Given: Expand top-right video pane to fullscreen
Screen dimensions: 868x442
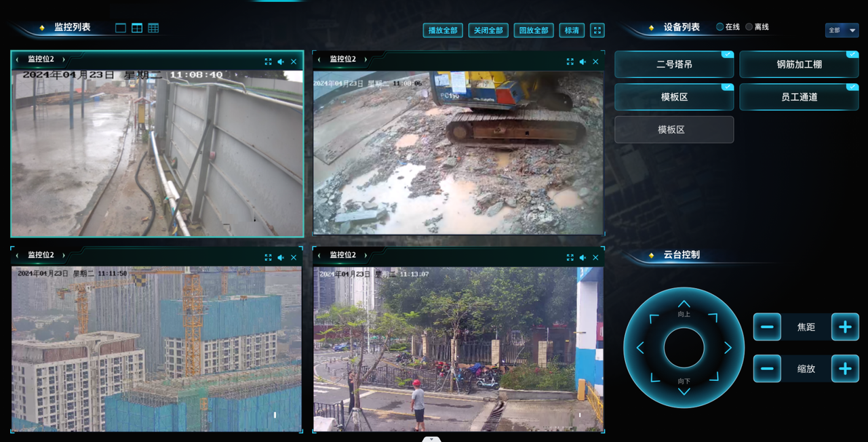Looking at the screenshot, I should pos(570,62).
